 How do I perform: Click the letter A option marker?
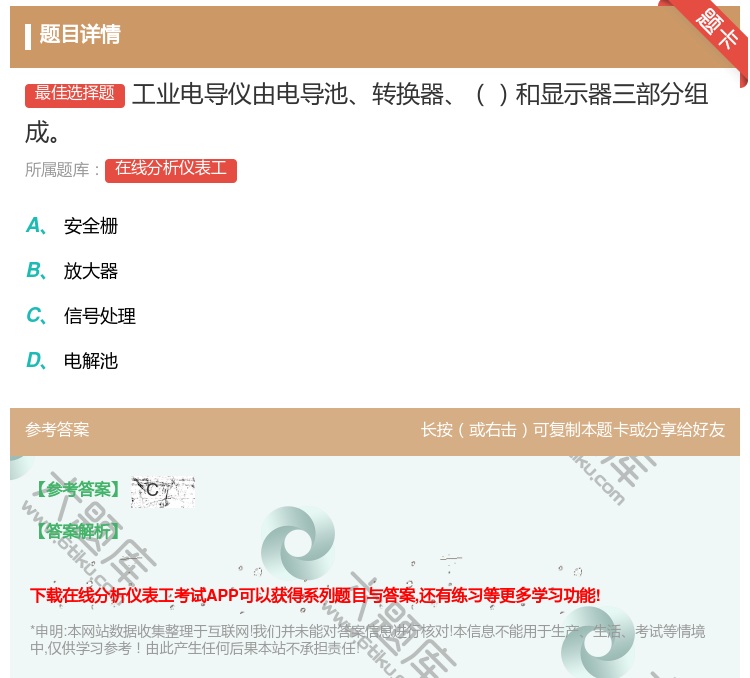click(x=36, y=225)
